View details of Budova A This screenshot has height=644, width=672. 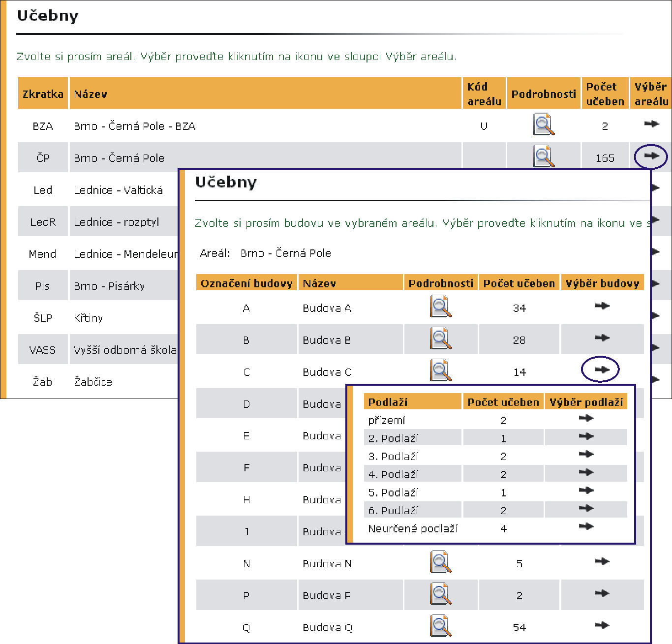[441, 307]
